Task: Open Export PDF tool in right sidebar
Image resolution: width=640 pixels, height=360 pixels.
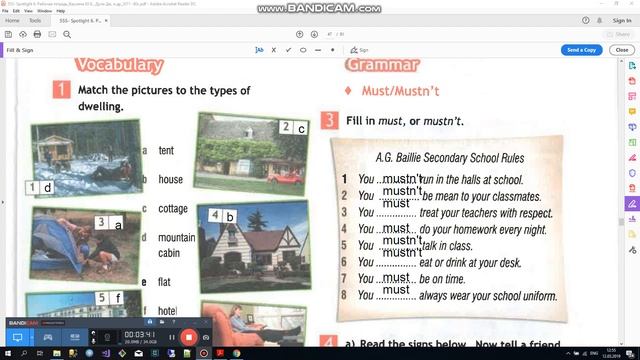Action: [x=632, y=66]
